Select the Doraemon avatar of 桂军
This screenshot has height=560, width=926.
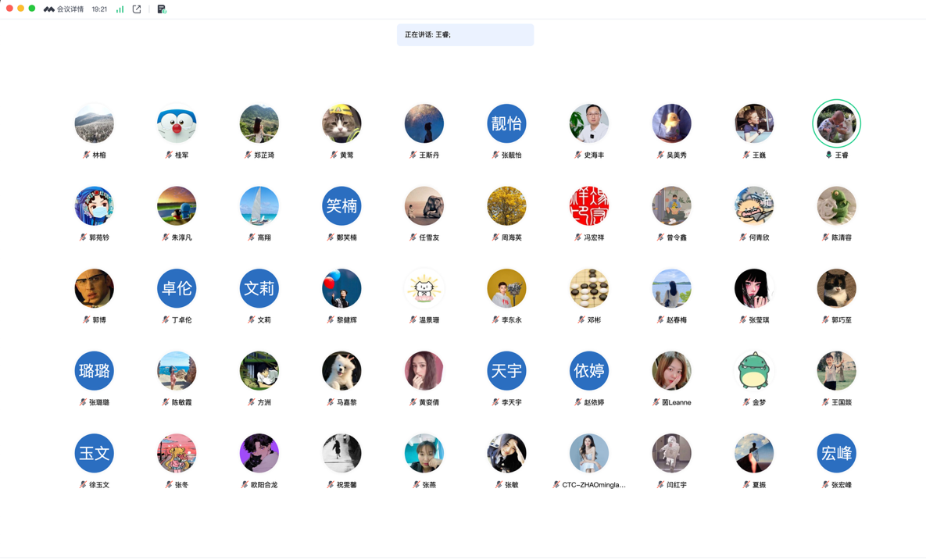point(177,123)
